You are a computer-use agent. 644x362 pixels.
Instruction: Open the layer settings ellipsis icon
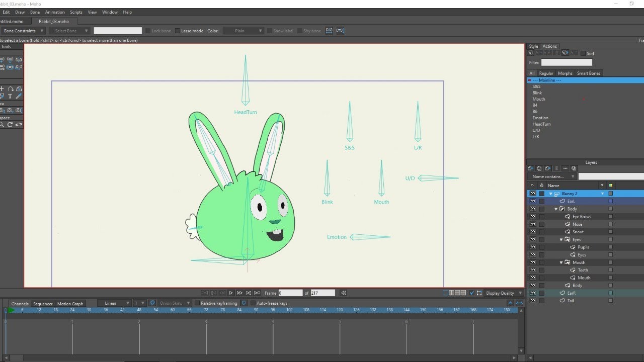(565, 168)
